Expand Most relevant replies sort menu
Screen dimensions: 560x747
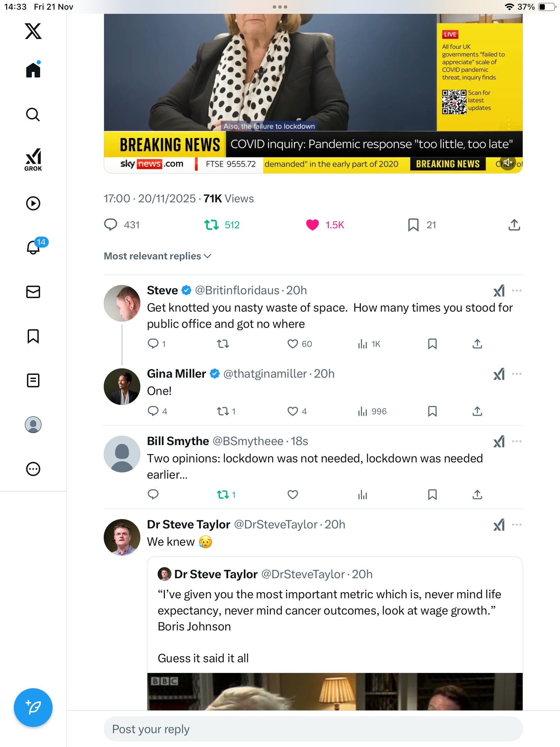coord(158,256)
